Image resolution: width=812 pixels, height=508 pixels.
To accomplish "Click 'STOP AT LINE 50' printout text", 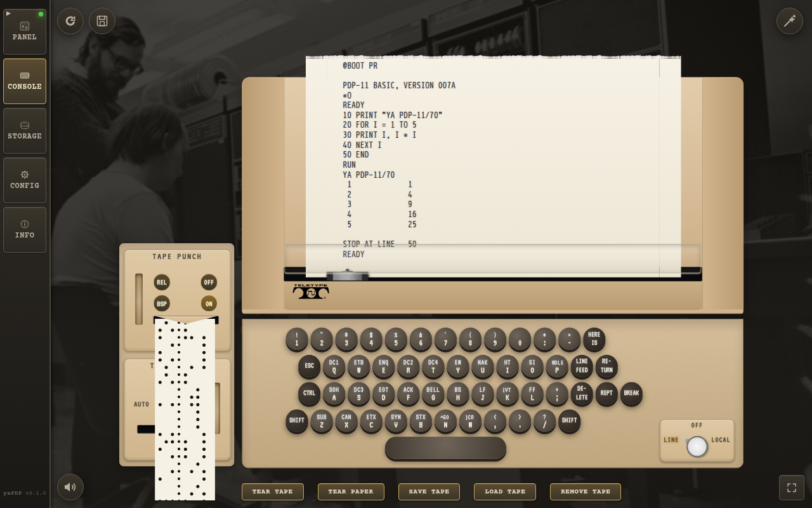I will click(x=379, y=244).
